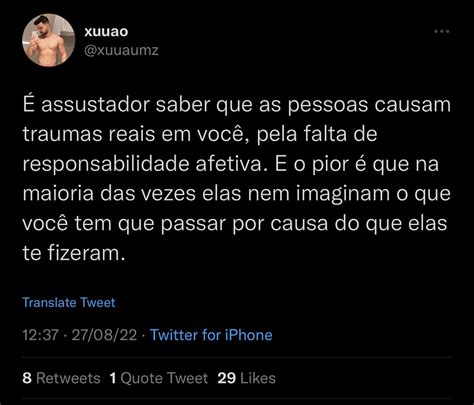Image resolution: width=474 pixels, height=405 pixels.
Task: Click the 27/08/22 date
Action: (104, 335)
